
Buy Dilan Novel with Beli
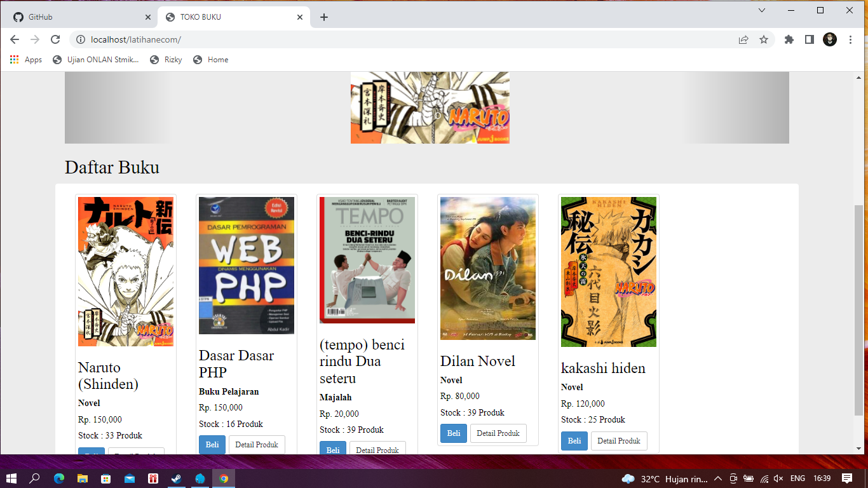[x=454, y=433]
